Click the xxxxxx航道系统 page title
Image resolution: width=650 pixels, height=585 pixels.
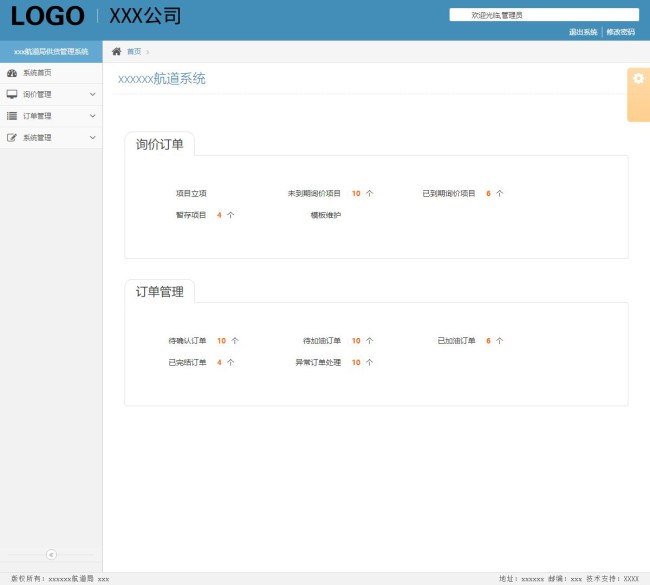click(162, 79)
